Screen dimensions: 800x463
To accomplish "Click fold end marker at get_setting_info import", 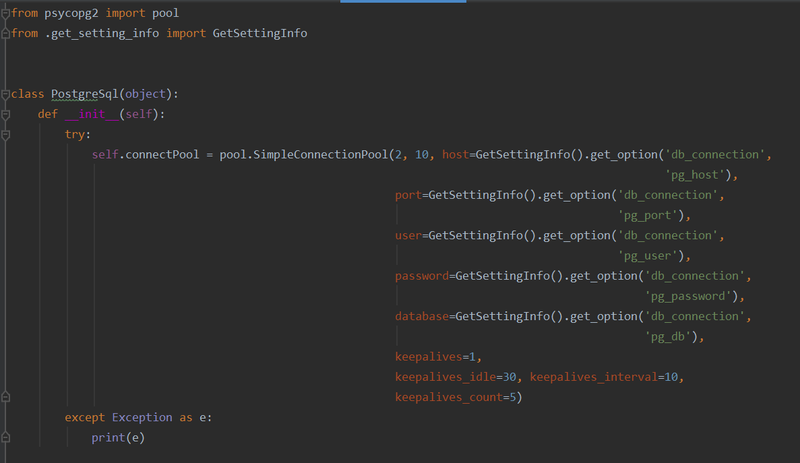I will coord(6,34).
